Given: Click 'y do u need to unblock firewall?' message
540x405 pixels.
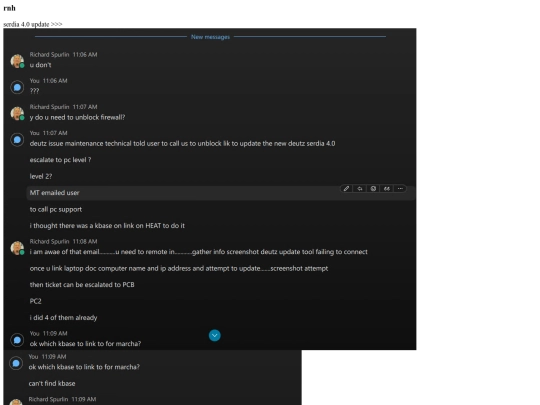Looking at the screenshot, I should pyautogui.click(x=77, y=117).
